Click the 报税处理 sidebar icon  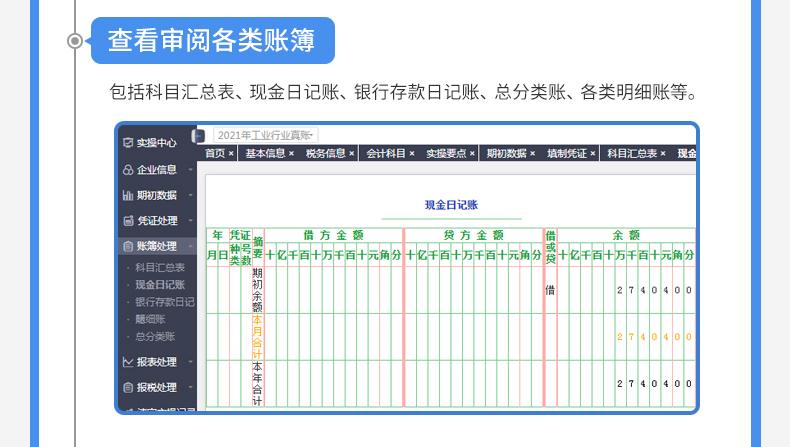click(x=128, y=388)
